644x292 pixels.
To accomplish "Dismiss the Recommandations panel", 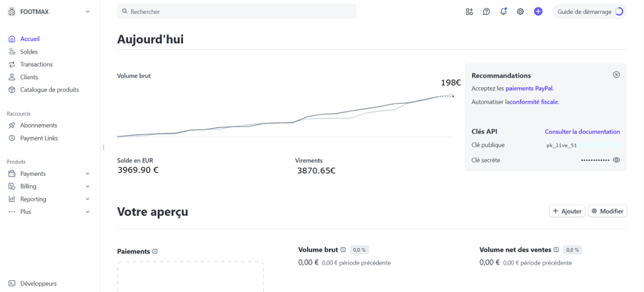I will pyautogui.click(x=616, y=75).
